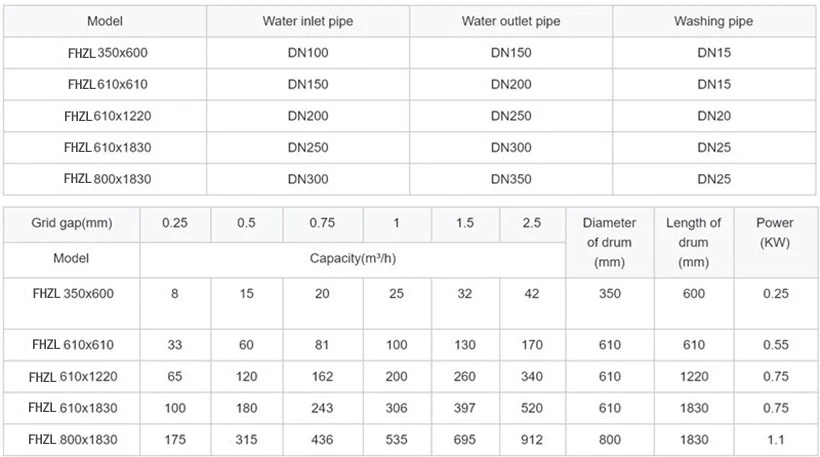Click the DN20 washing pipe cell
The height and width of the screenshot is (457, 820).
point(715,116)
